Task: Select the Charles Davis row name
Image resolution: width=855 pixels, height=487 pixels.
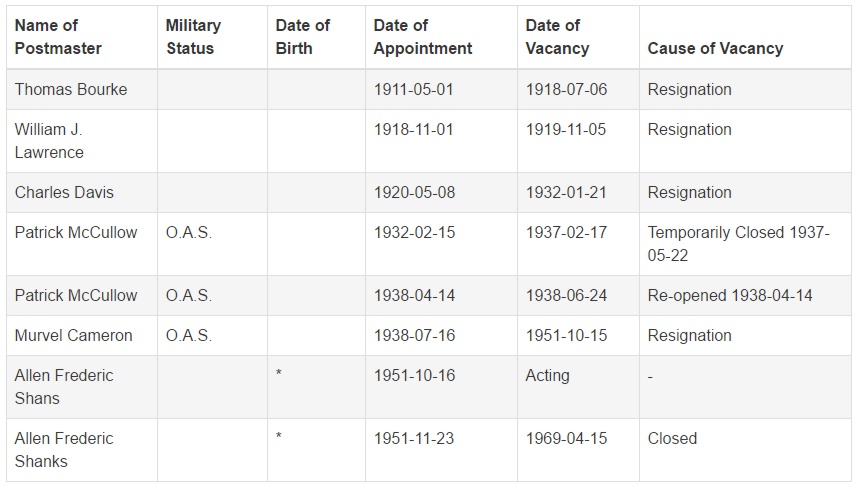Action: [64, 193]
